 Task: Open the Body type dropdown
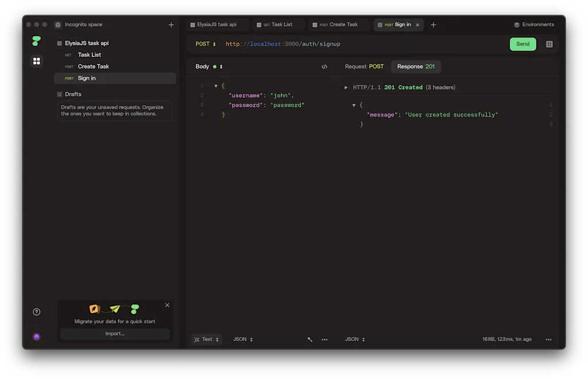click(x=209, y=67)
